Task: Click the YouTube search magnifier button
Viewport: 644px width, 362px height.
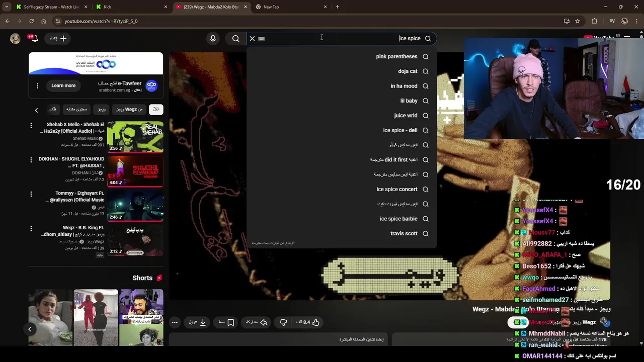Action: pyautogui.click(x=235, y=38)
